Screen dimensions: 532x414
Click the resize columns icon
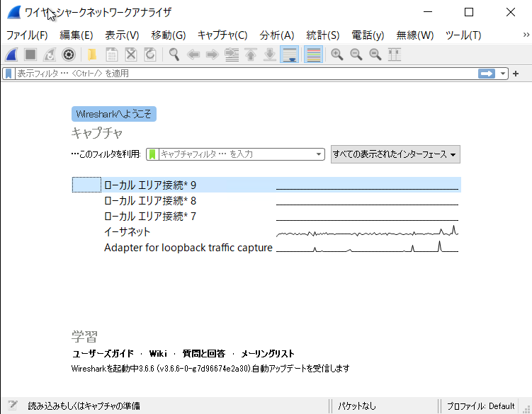click(x=395, y=54)
